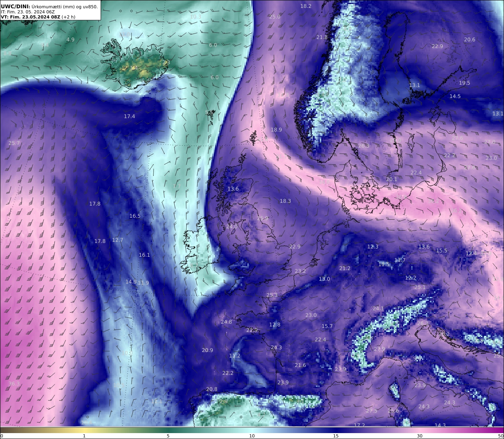This screenshot has height=439, width=504.
Task: Click the 25.0 value label
Action: pos(275,17)
